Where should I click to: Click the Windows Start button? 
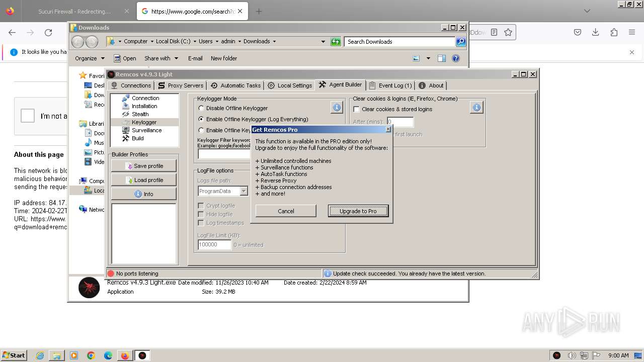click(14, 355)
